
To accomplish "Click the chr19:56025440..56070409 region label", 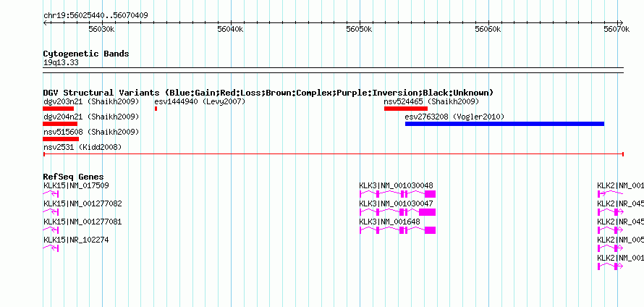I will coord(96,16).
